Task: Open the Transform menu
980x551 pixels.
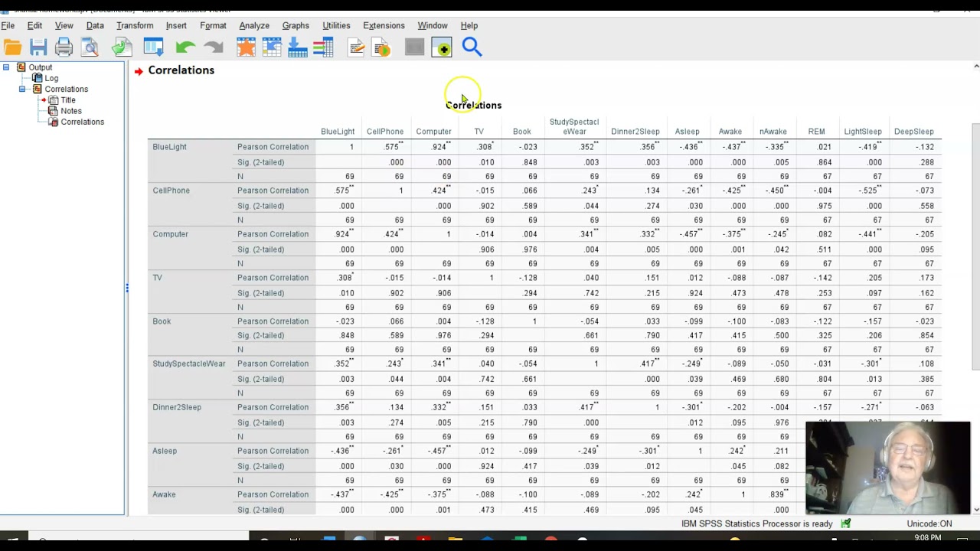Action: (x=135, y=25)
